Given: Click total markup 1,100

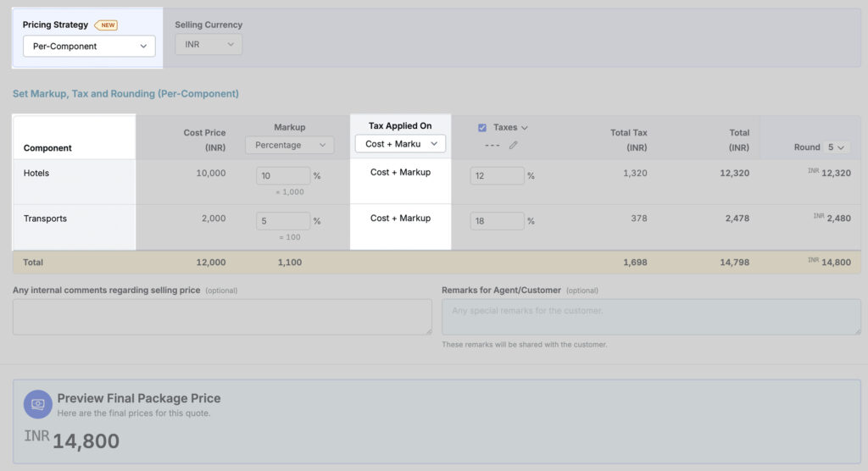Looking at the screenshot, I should coord(290,263).
